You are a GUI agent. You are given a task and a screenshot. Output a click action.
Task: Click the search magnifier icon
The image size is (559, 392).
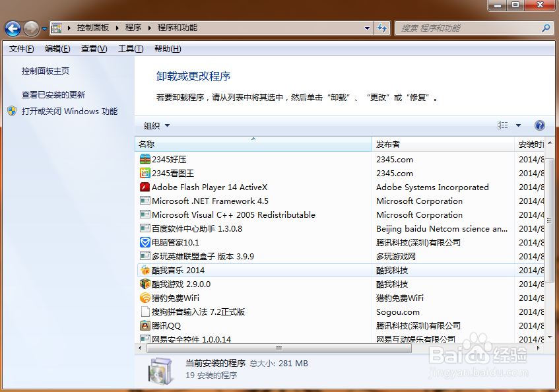546,28
